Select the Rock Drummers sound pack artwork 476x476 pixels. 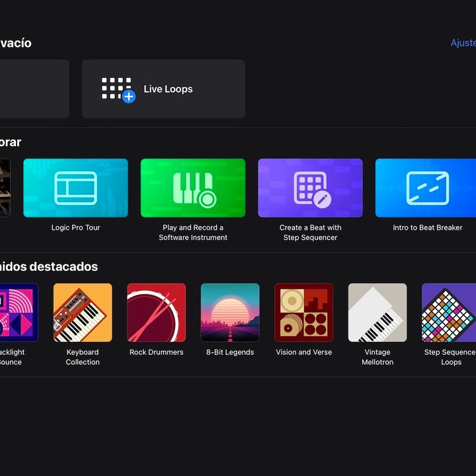(x=156, y=312)
